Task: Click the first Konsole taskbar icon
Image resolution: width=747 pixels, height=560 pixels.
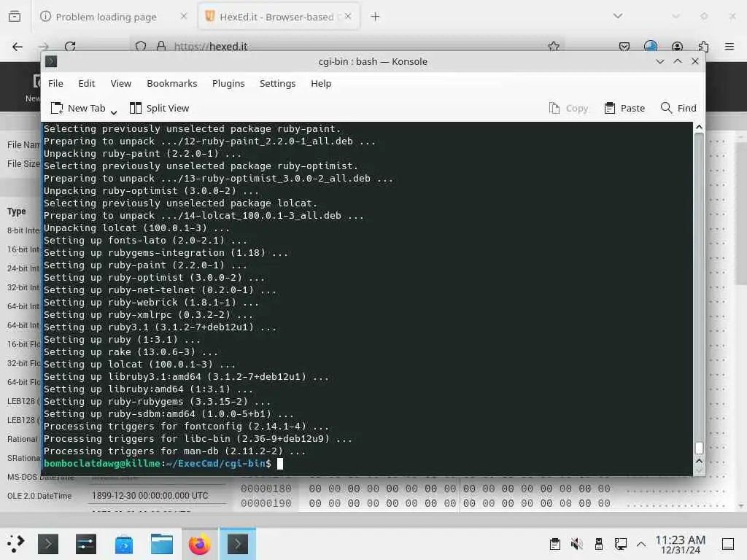Action: 48,544
